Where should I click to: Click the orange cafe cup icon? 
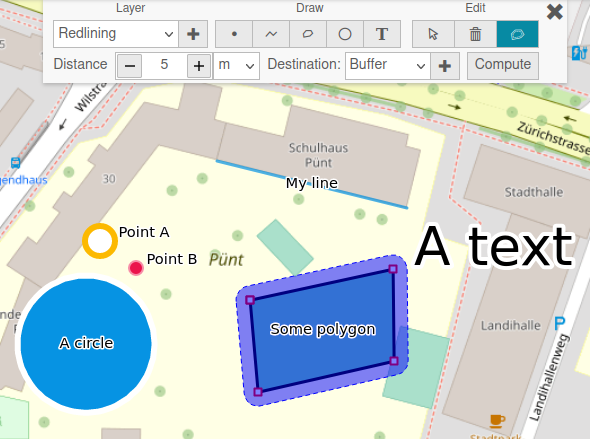(x=497, y=421)
